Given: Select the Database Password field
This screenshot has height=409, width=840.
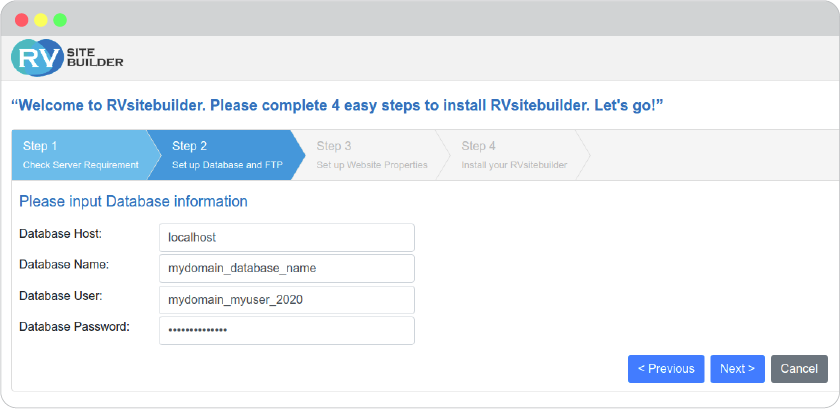Looking at the screenshot, I should pos(287,331).
